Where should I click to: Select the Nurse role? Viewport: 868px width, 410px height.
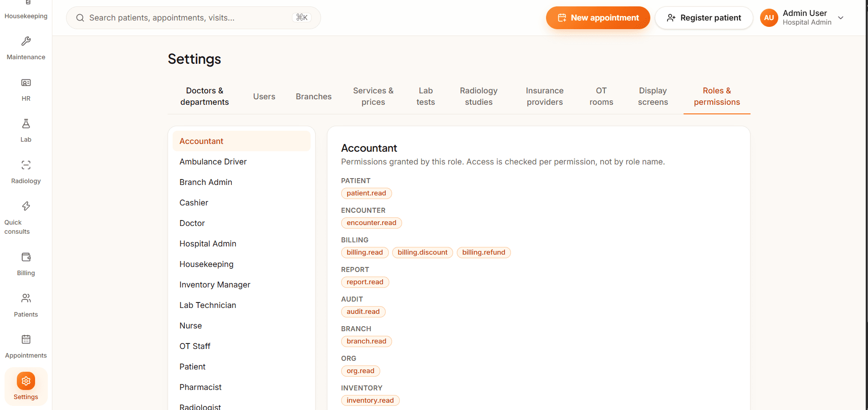[241, 326]
